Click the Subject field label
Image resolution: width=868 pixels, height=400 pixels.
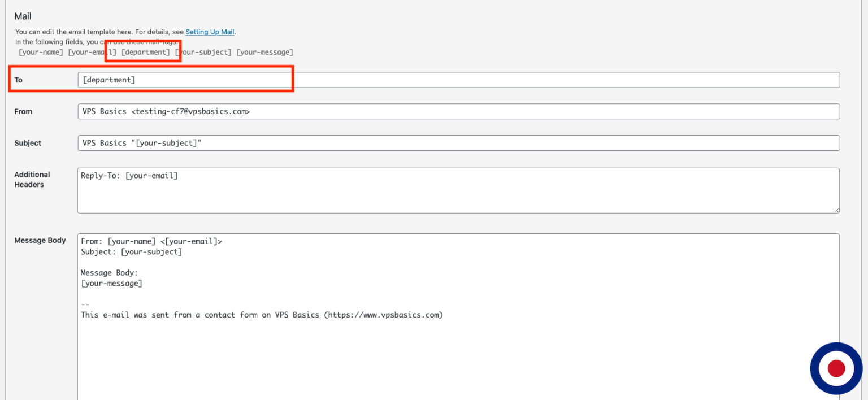coord(27,142)
